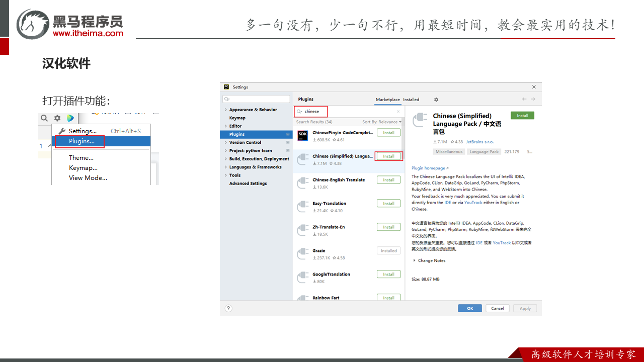Image resolution: width=644 pixels, height=362 pixels.
Task: Expand Appearance & Behavior settings tree node
Action: click(x=225, y=110)
